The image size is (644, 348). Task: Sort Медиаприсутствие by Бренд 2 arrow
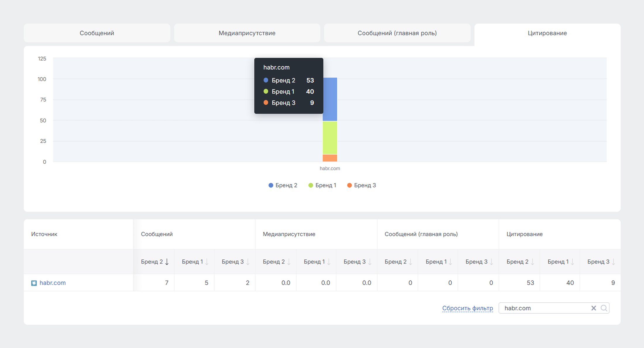point(289,262)
